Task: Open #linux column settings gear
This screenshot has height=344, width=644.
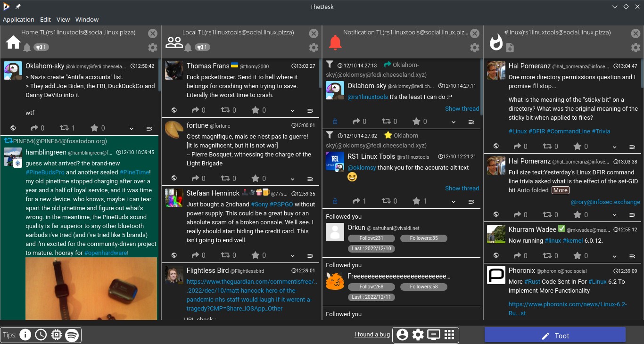Action: pyautogui.click(x=636, y=48)
